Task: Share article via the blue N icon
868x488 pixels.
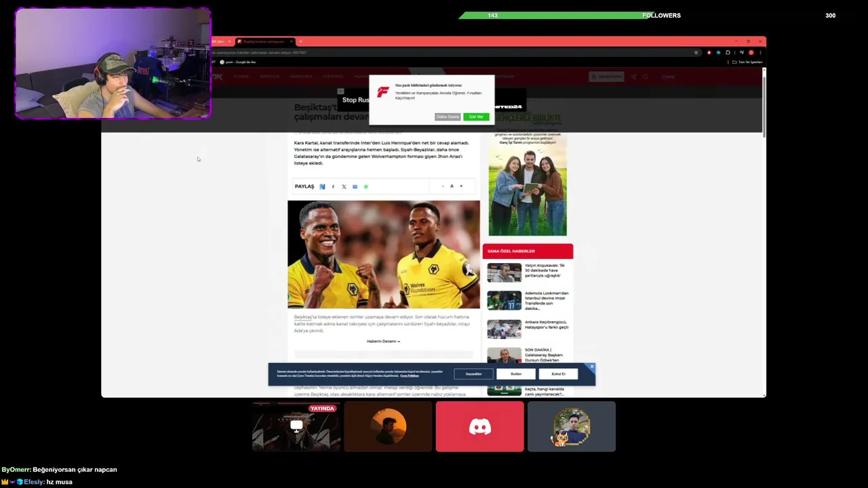Action: pyautogui.click(x=322, y=186)
